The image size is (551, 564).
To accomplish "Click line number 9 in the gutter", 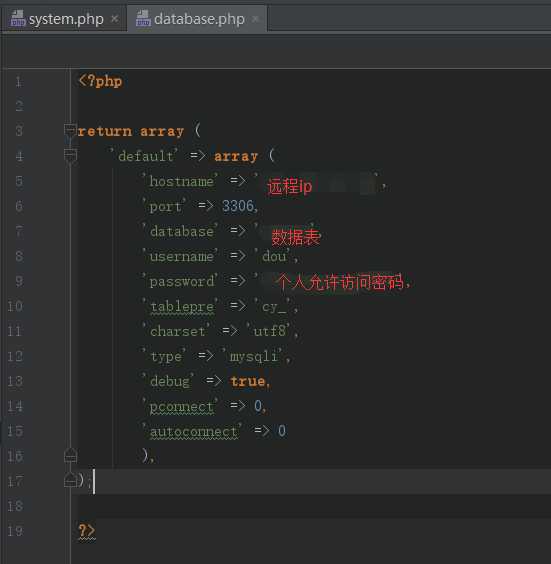I will pos(19,281).
